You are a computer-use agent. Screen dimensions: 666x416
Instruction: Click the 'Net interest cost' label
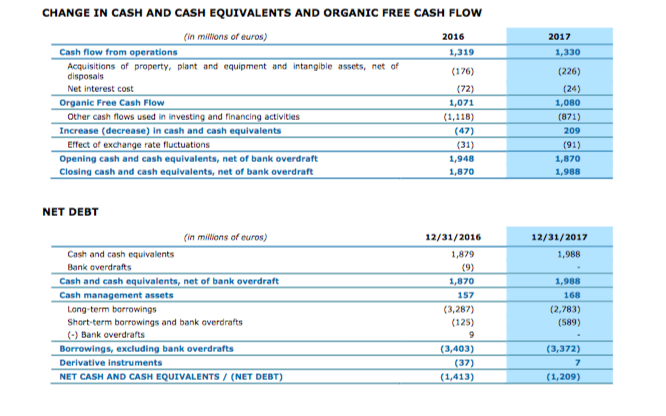tap(100, 89)
